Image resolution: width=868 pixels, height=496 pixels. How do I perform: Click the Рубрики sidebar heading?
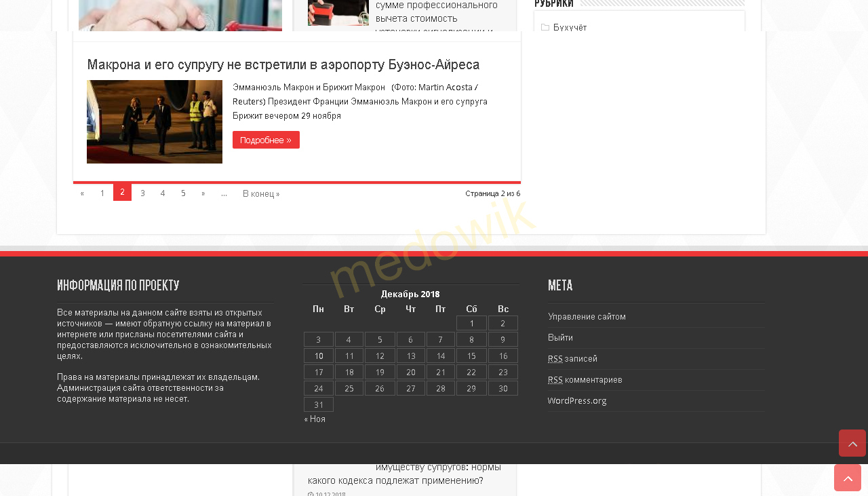(554, 4)
